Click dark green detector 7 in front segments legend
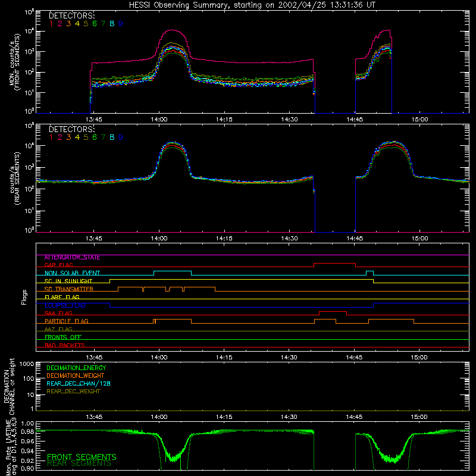This screenshot has height=476, width=476. pos(103,24)
